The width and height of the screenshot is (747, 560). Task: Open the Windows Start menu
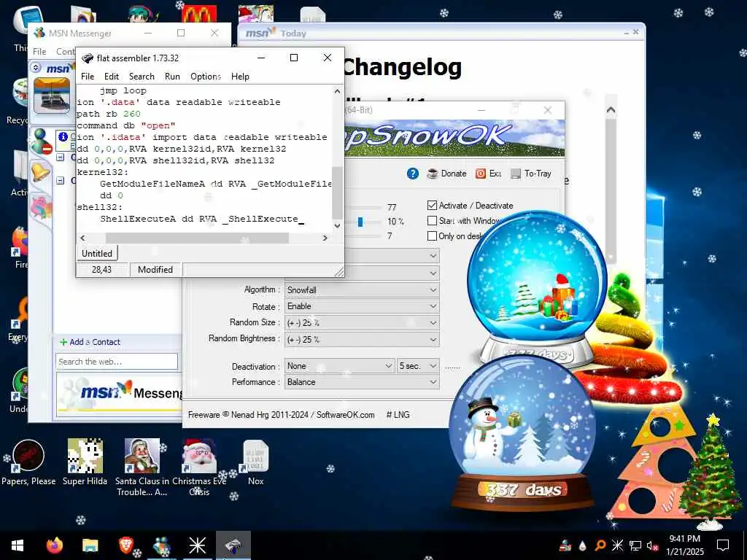coord(18,545)
